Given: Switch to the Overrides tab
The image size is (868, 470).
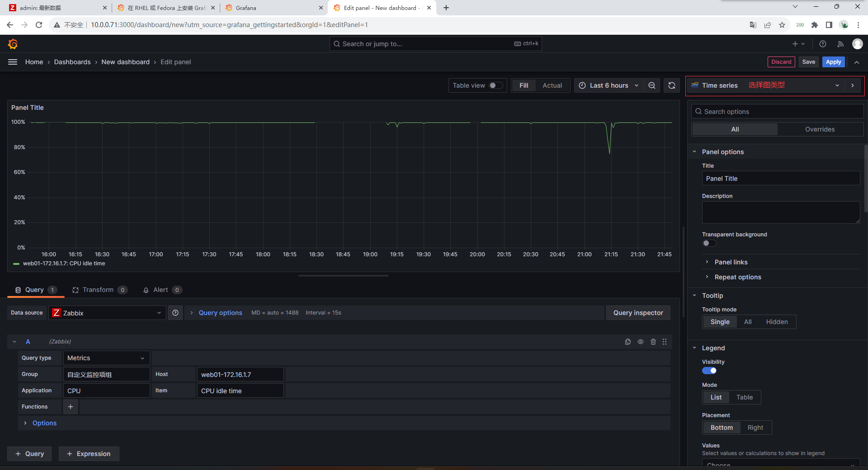Looking at the screenshot, I should tap(820, 129).
